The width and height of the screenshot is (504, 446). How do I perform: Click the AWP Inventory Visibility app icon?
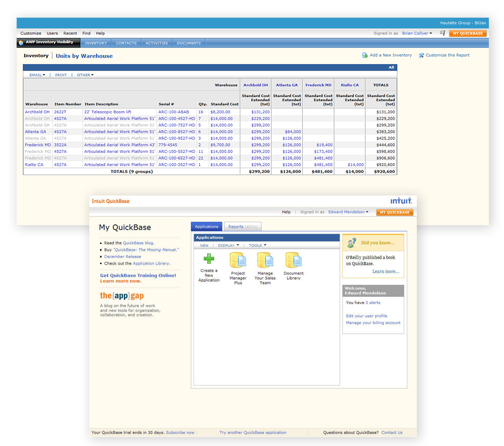(x=21, y=42)
